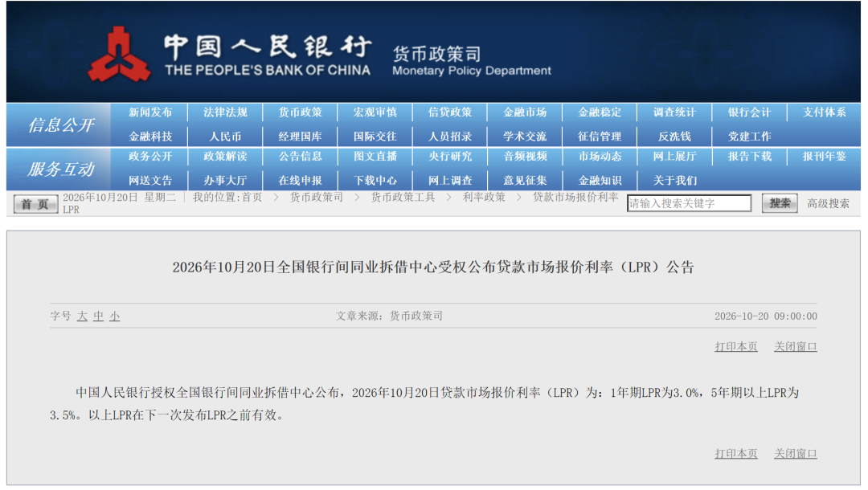Open the 法律法规 menu item
This screenshot has height=490, width=868.
pyautogui.click(x=225, y=112)
